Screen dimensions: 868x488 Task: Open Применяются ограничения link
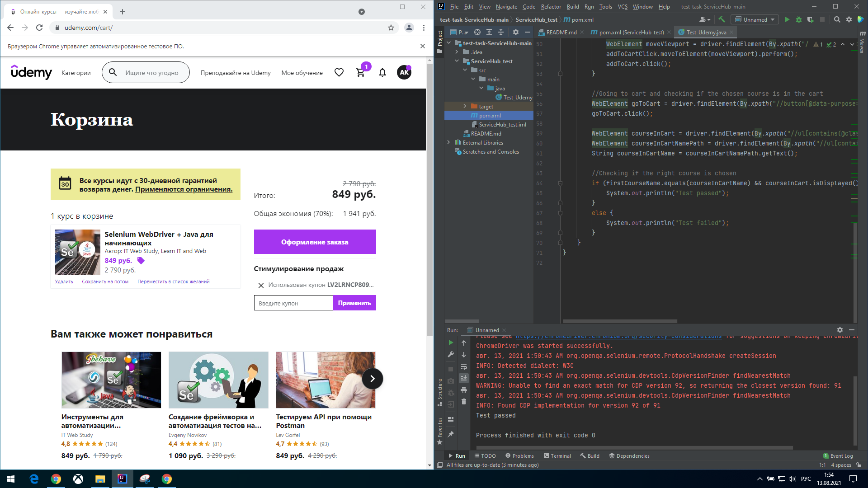(x=184, y=189)
